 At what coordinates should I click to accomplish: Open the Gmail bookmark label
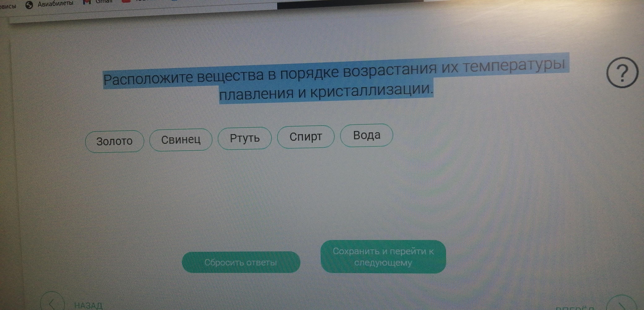coord(104,2)
